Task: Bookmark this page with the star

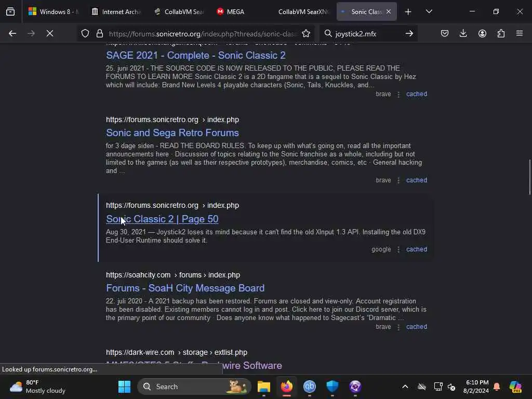Action: point(306,33)
